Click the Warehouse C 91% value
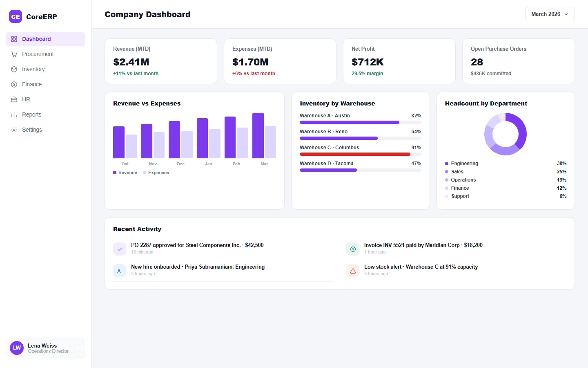The width and height of the screenshot is (588, 368). tap(416, 148)
